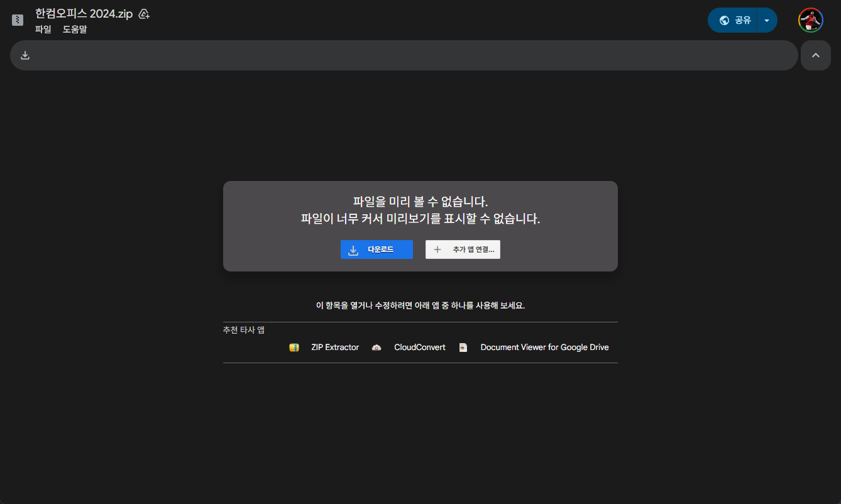Click the Document Viewer app icon

tap(463, 348)
